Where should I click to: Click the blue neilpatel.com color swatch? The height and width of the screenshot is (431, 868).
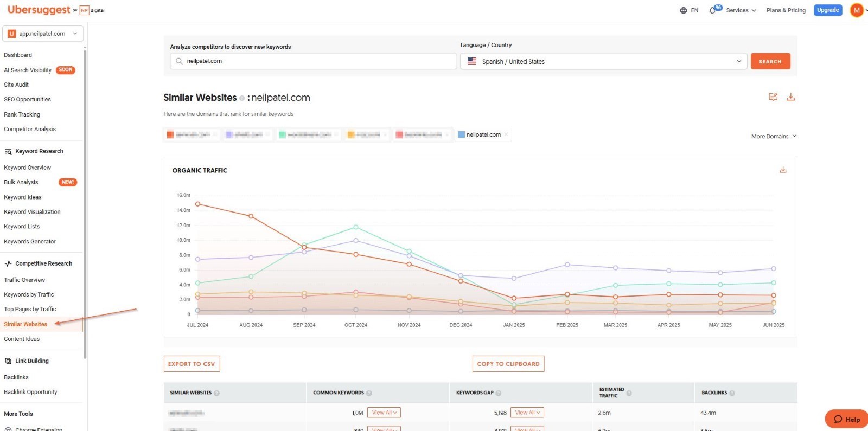(461, 135)
